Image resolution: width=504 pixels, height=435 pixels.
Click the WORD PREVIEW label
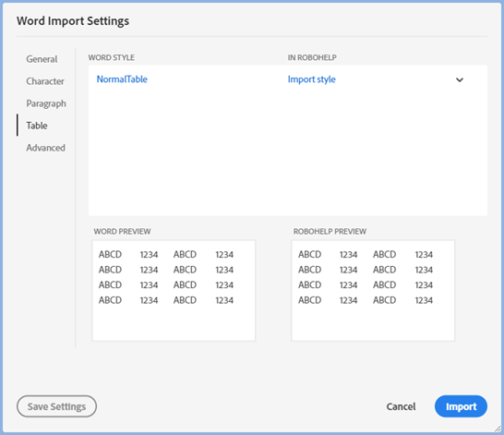pos(122,232)
